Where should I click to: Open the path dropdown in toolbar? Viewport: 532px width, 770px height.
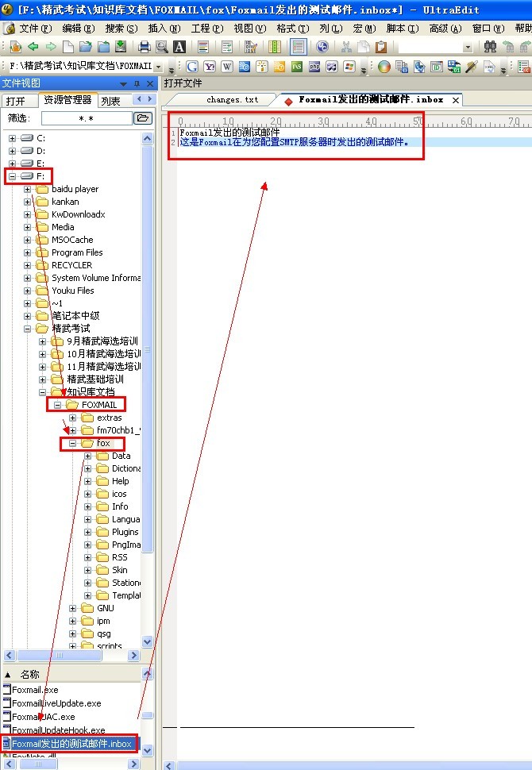[x=159, y=67]
